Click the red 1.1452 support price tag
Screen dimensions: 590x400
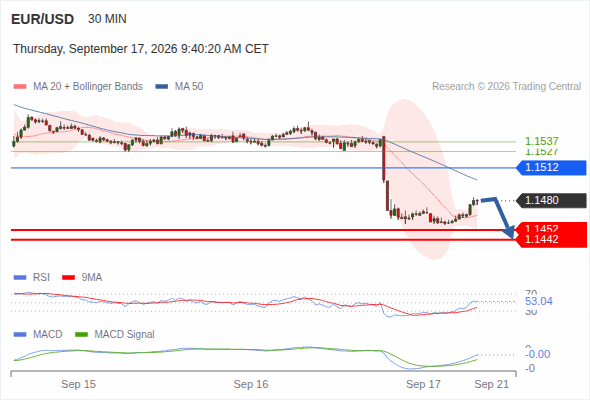click(552, 228)
